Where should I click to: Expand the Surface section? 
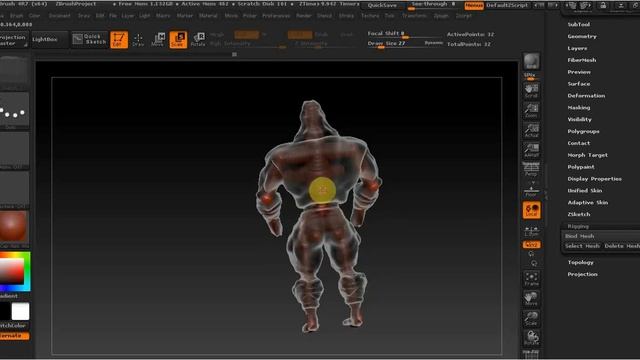578,84
